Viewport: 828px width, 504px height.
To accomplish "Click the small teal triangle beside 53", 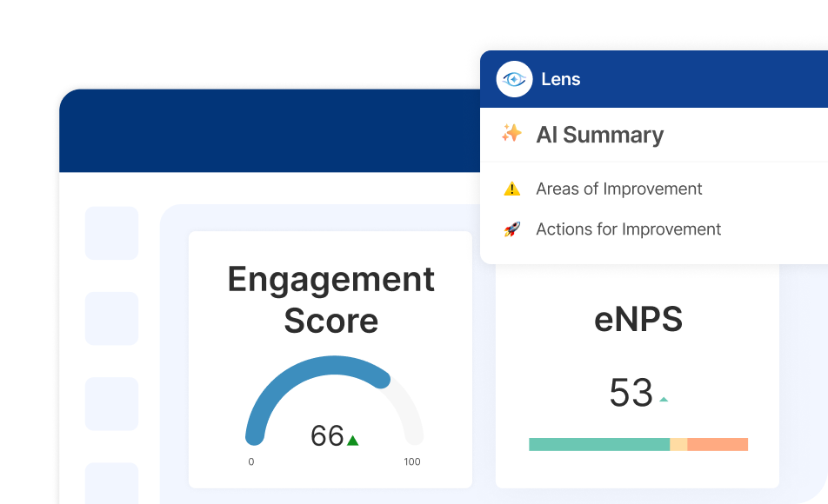I will 664,400.
